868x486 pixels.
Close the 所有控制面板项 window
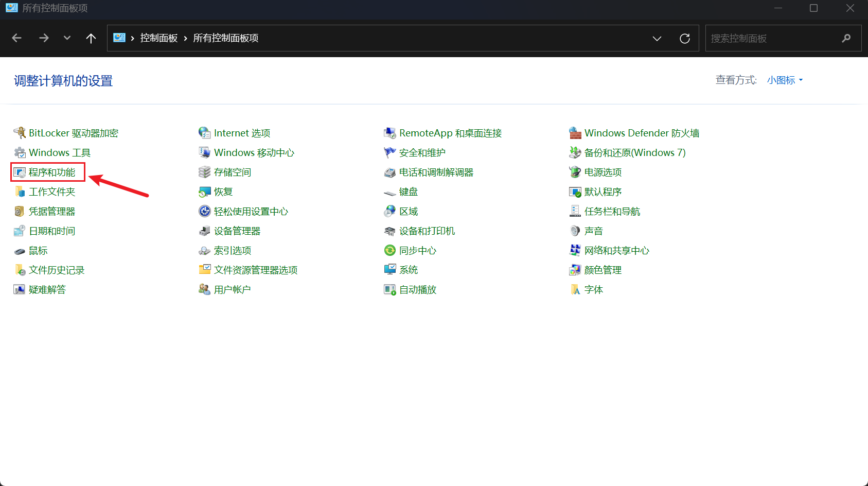[x=850, y=8]
